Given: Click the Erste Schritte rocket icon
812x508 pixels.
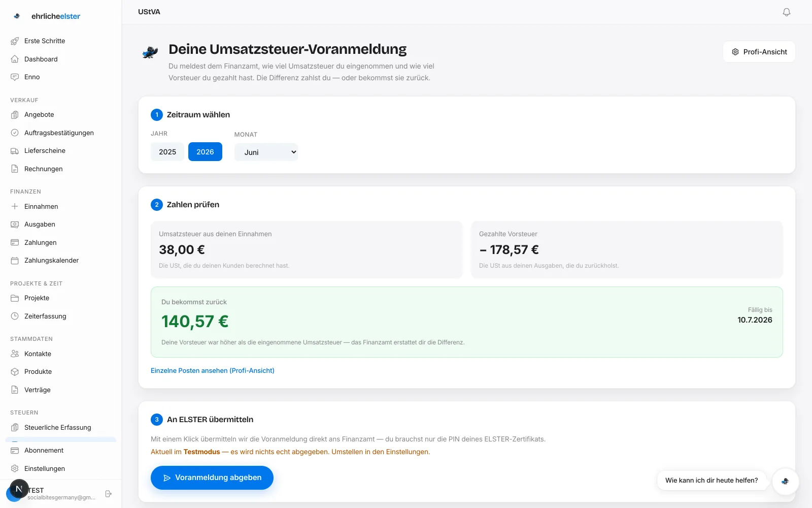Looking at the screenshot, I should [15, 41].
